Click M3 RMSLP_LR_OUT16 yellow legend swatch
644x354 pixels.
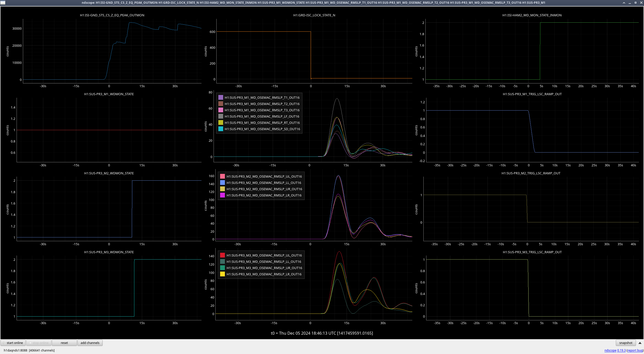point(222,274)
